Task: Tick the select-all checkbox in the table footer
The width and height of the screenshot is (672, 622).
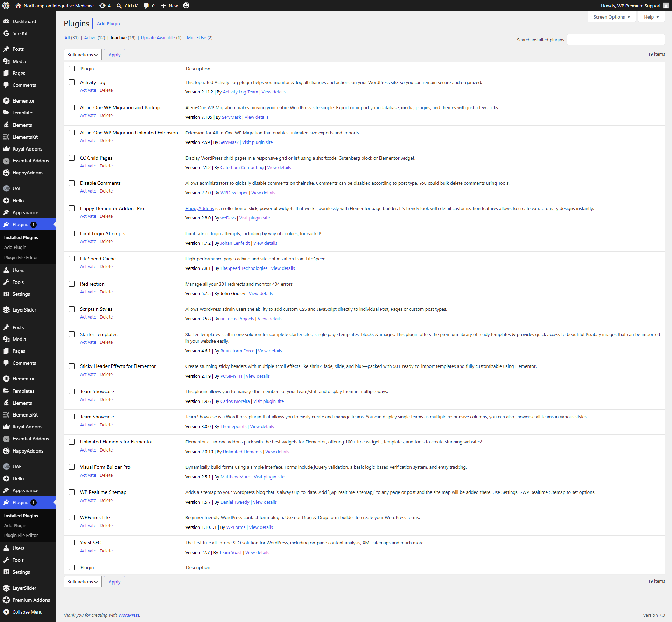Action: (72, 567)
